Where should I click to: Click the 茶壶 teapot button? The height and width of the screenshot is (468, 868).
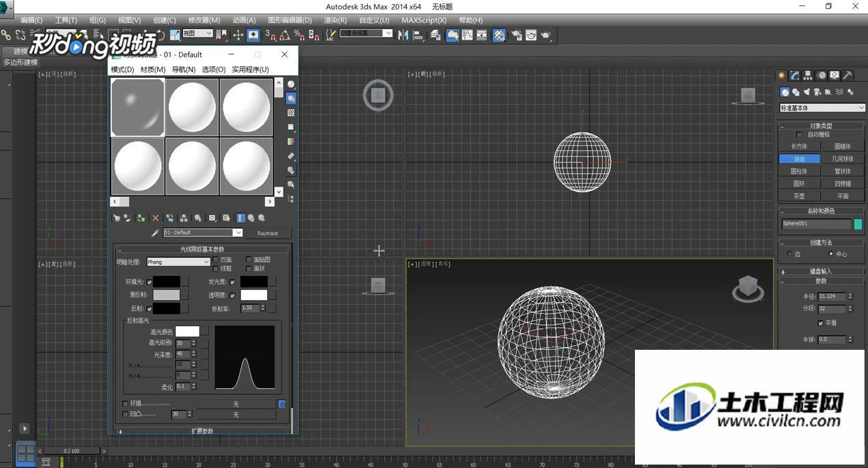[x=799, y=195]
